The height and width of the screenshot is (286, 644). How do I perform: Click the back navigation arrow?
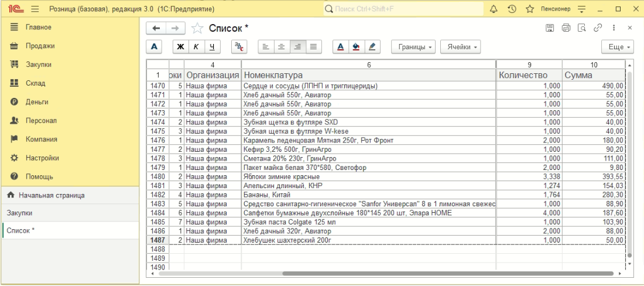156,28
